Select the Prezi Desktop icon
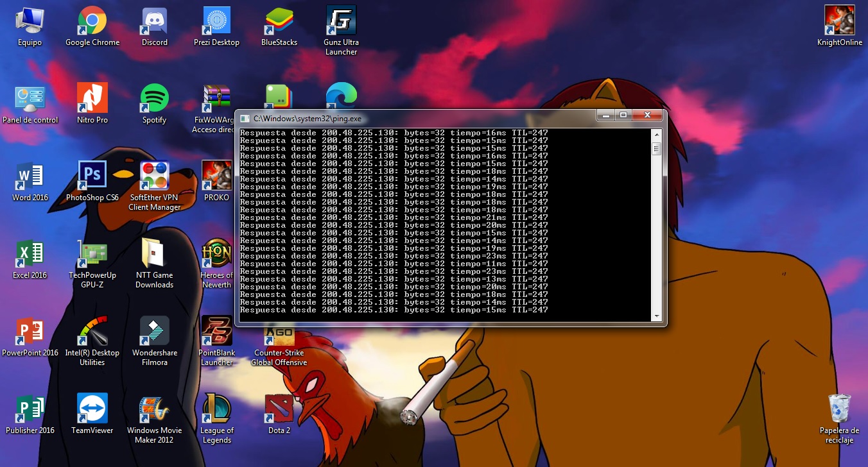Image resolution: width=868 pixels, height=467 pixels. pyautogui.click(x=217, y=26)
